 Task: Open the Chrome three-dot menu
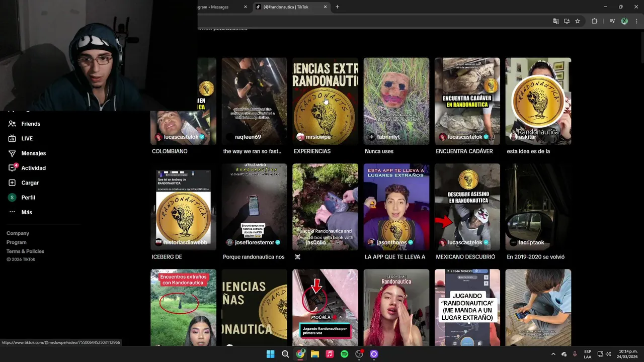click(637, 21)
